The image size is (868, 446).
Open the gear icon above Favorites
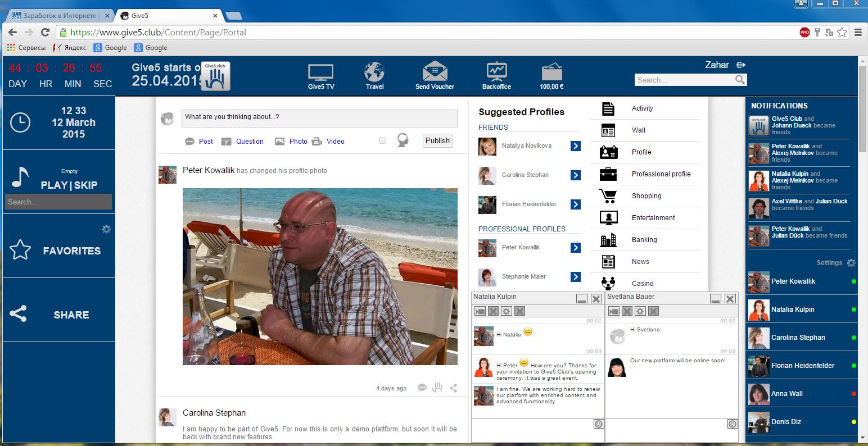[106, 229]
